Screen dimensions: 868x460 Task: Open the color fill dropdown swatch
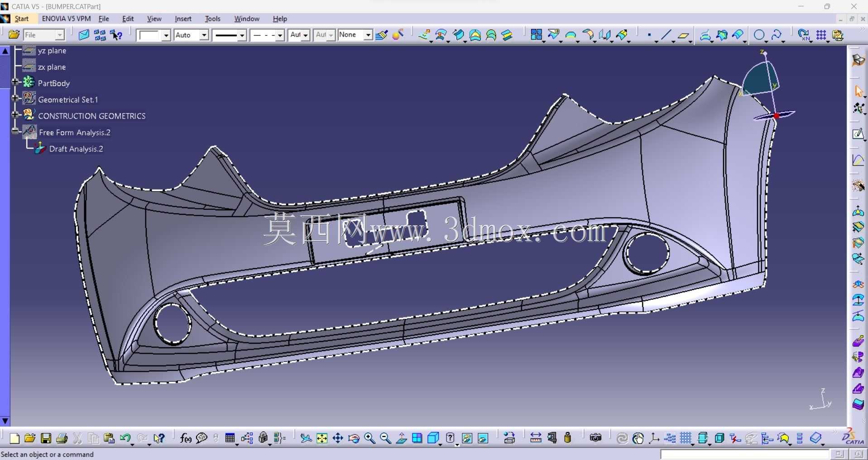coord(153,35)
